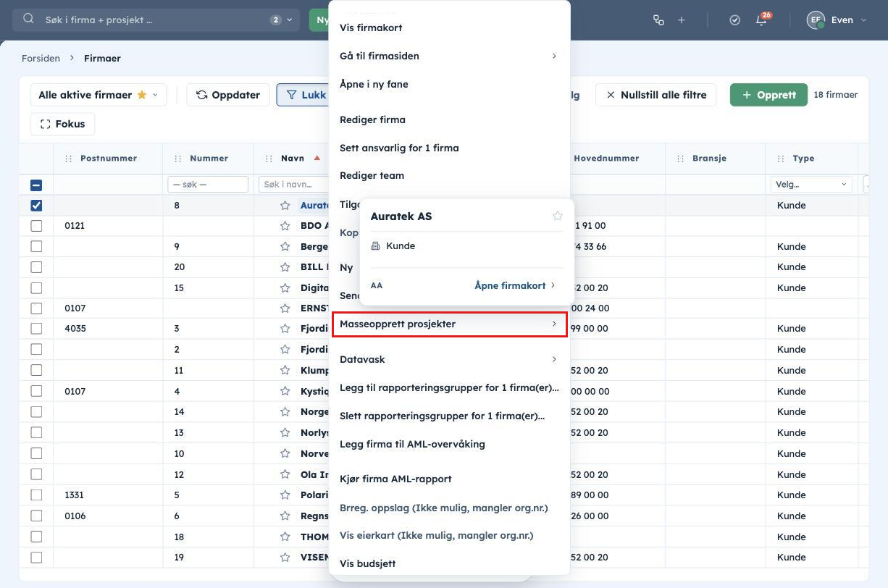Click the search magnifier icon
Screen dimensions: 888x588
tap(29, 20)
